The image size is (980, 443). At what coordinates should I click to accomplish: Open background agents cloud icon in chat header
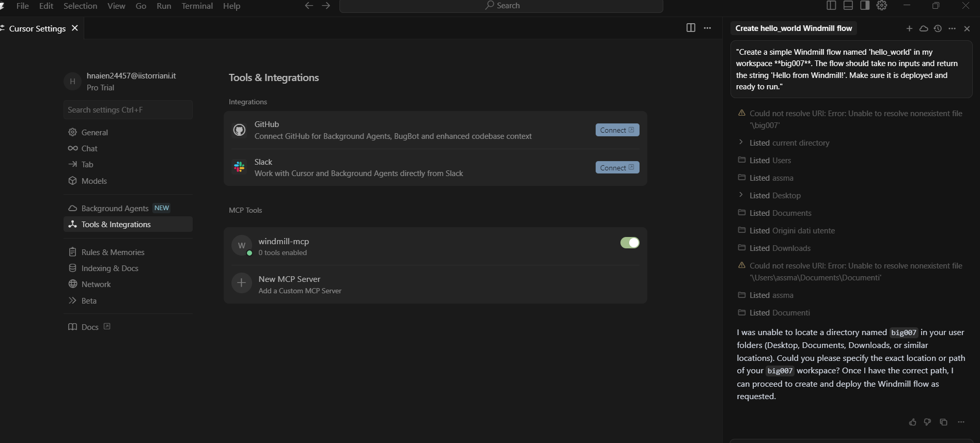pos(924,28)
